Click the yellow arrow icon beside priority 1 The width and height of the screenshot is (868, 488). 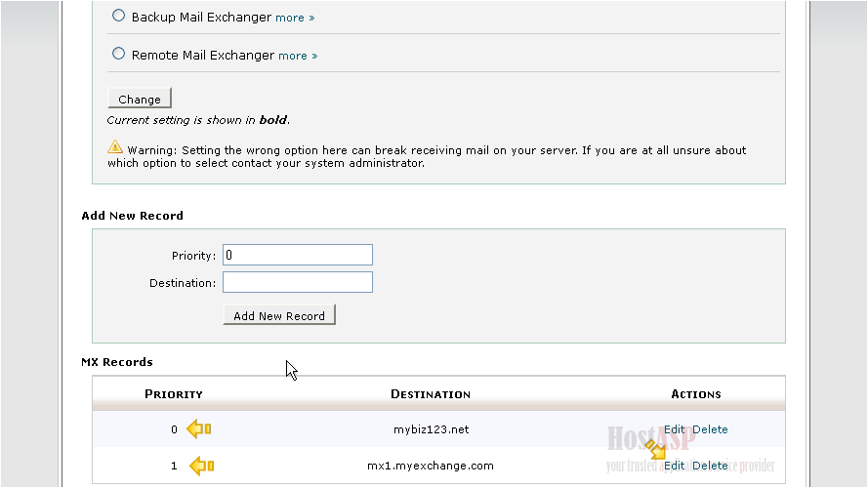(201, 466)
